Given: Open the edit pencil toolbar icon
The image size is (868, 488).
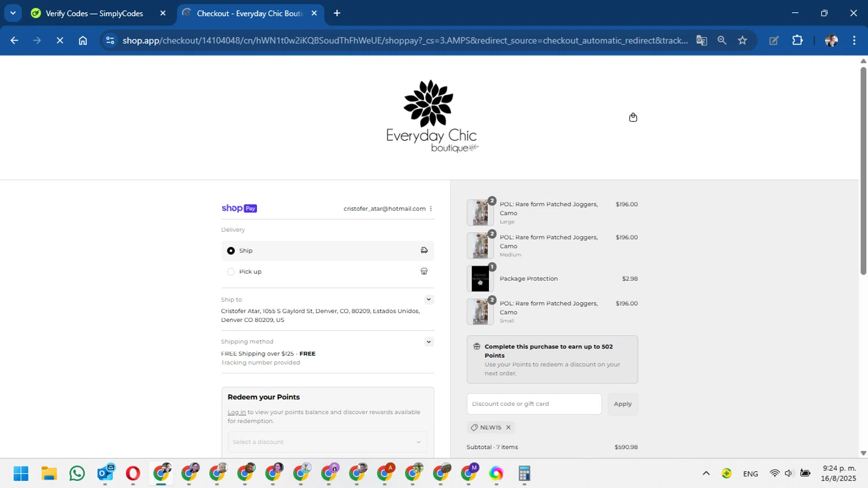Looking at the screenshot, I should tap(774, 41).
